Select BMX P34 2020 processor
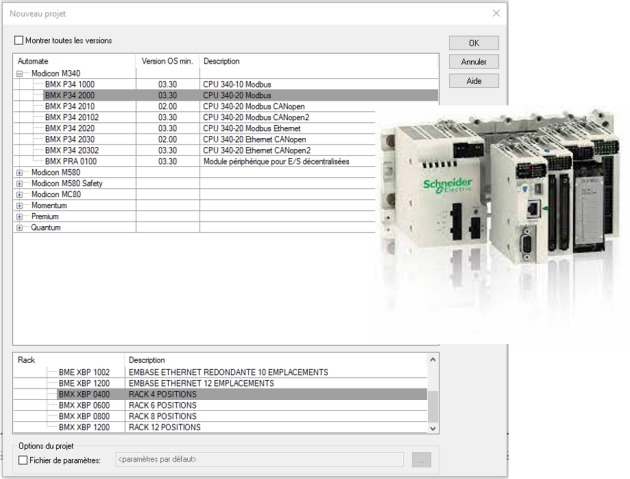Image resolution: width=630 pixels, height=479 pixels. click(70, 129)
